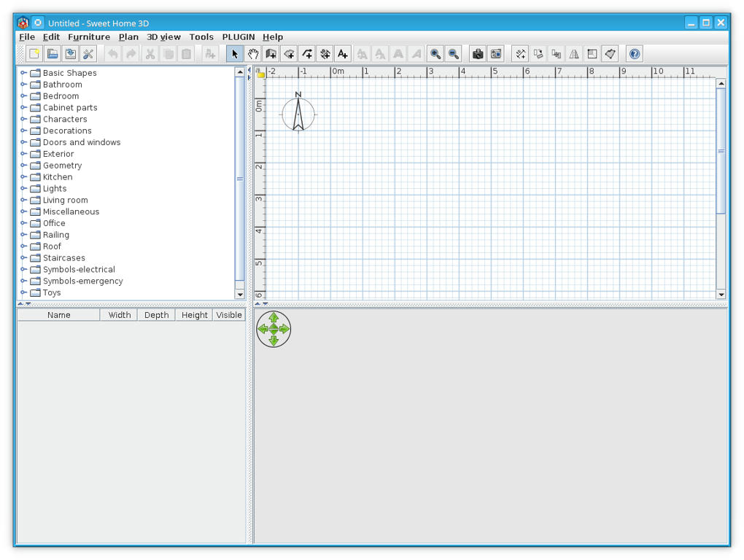
Task: Create a 3D video with the video icon
Action: (x=496, y=54)
